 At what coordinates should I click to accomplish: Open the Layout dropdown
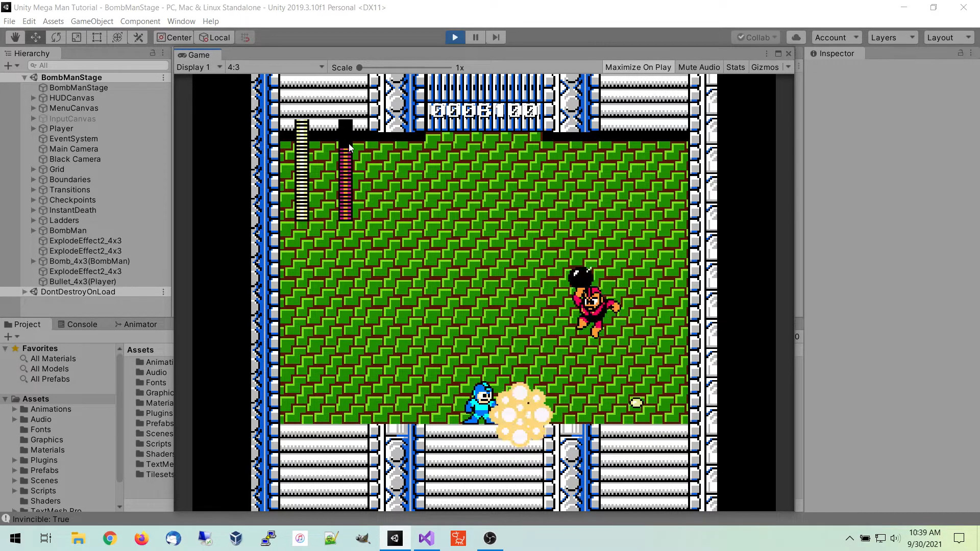point(948,37)
